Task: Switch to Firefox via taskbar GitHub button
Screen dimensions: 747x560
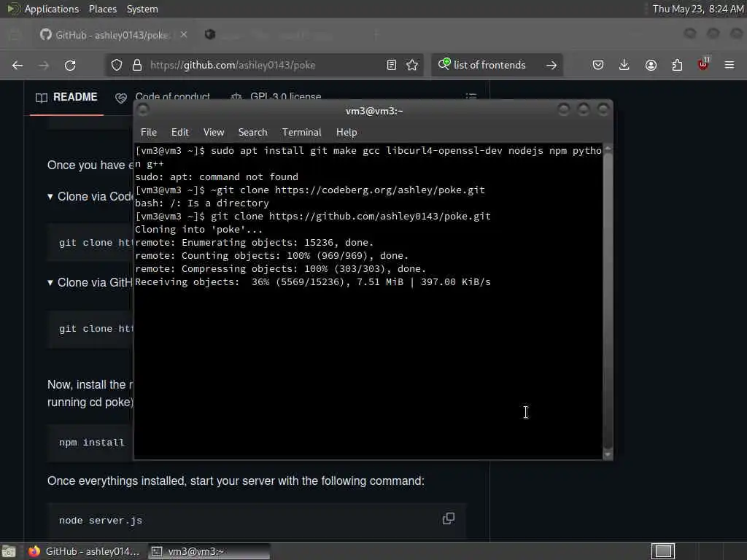Action: (x=84, y=551)
